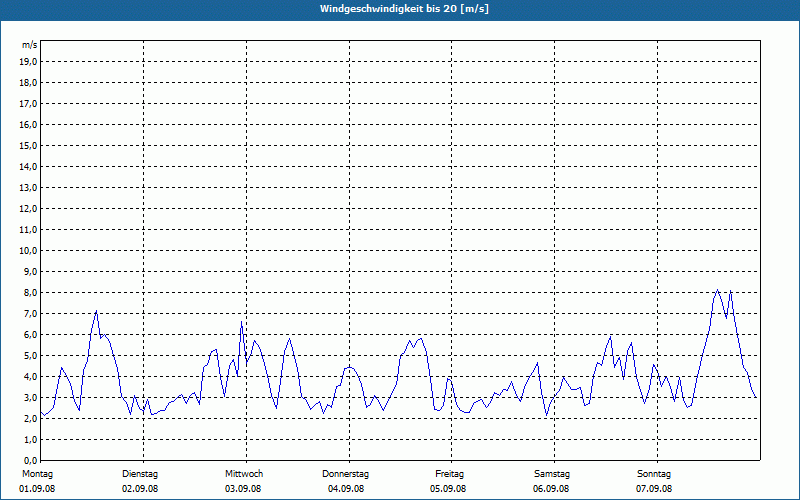Image resolution: width=800 pixels, height=500 pixels.
Task: Click the date label 02.09.08
Action: pos(140,489)
